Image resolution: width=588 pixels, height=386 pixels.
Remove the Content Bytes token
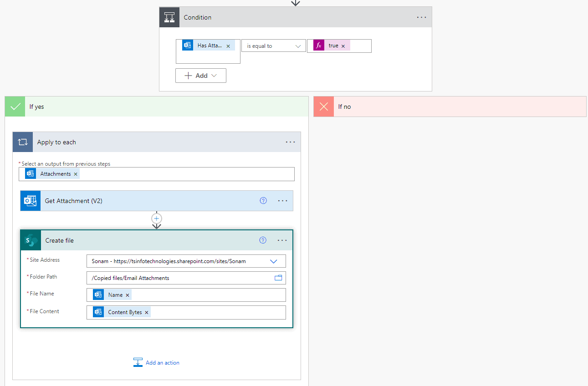(147, 312)
